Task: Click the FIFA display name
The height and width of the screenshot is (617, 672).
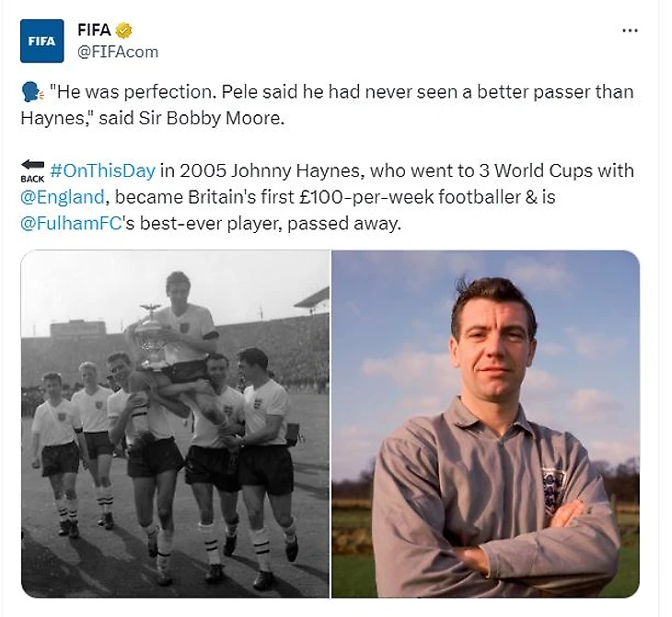Action: (94, 30)
